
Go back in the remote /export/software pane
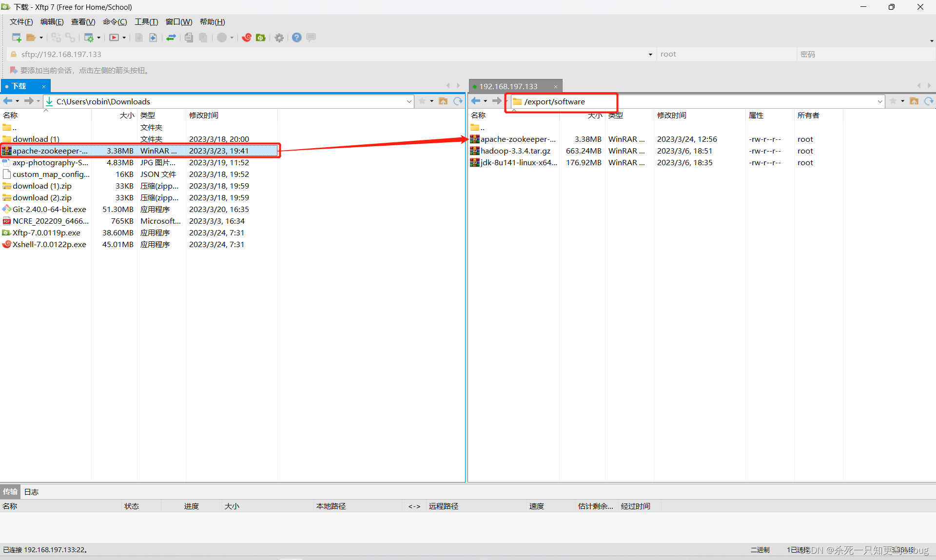[x=476, y=101]
